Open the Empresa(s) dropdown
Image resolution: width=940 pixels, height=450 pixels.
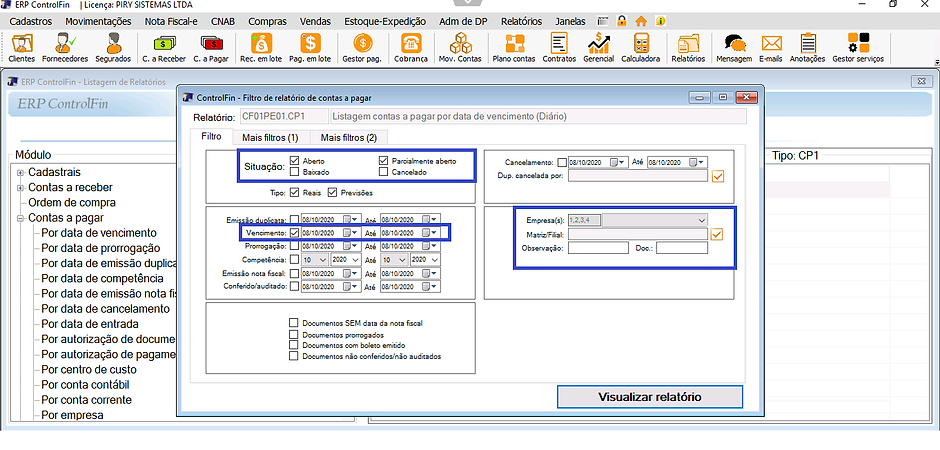(x=702, y=220)
